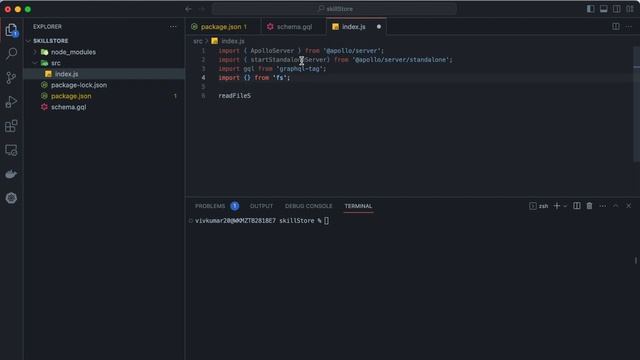Click the index.js breadcrumb segment
The image size is (640, 360).
tap(233, 41)
